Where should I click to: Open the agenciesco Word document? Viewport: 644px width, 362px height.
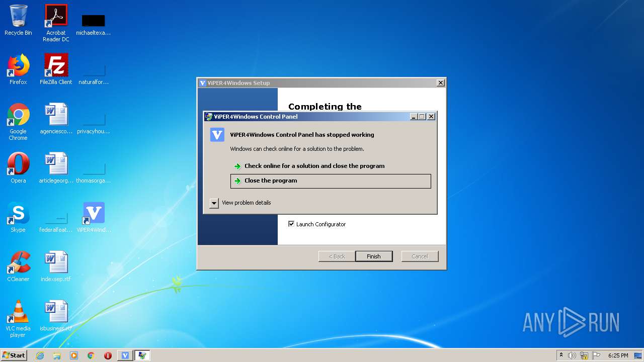tap(56, 119)
